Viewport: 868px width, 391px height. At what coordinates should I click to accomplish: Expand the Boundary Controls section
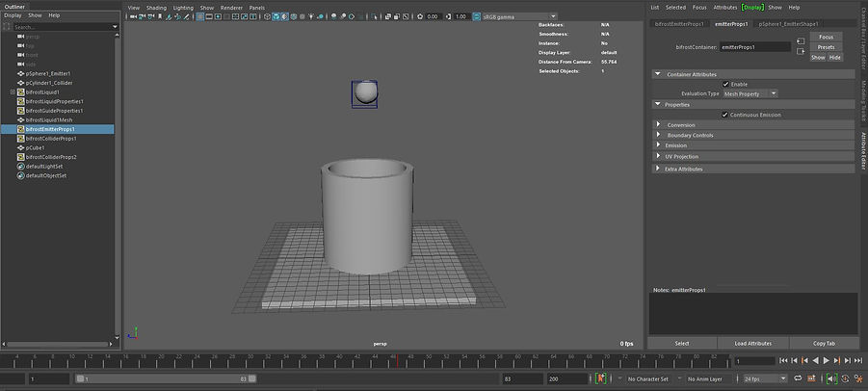[658, 135]
